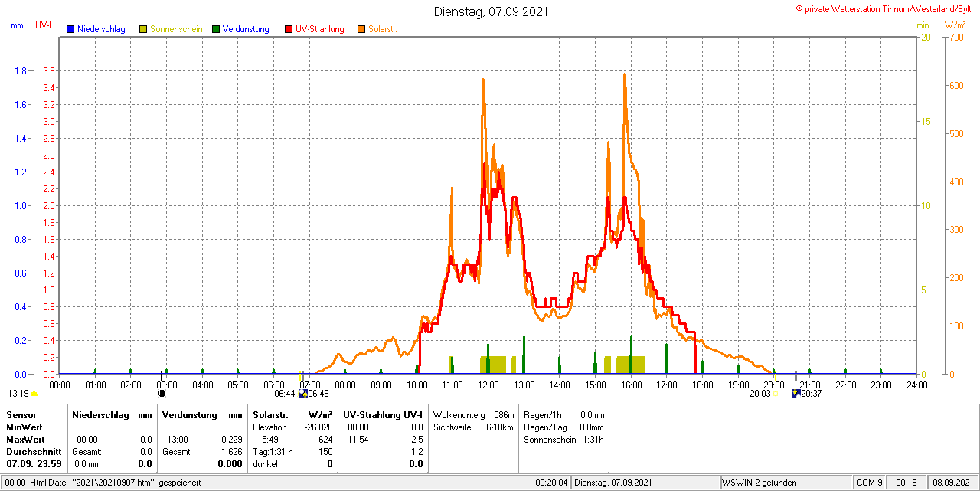Image resolution: width=980 pixels, height=491 pixels.
Task: Click the sunset icon next to 20:37
Action: click(x=796, y=393)
